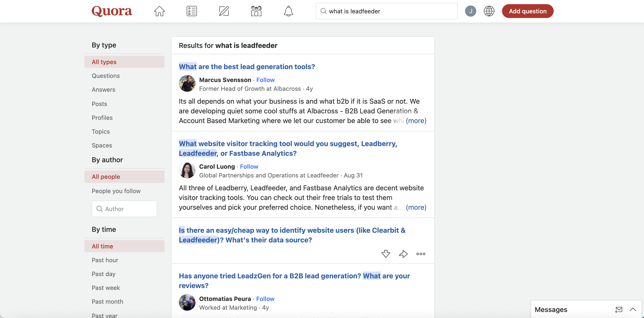Expand Carol Luong's answer with (more)

pyautogui.click(x=416, y=207)
